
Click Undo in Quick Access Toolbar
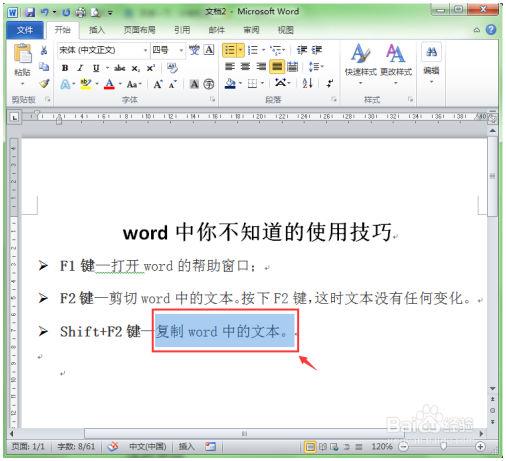pos(44,12)
